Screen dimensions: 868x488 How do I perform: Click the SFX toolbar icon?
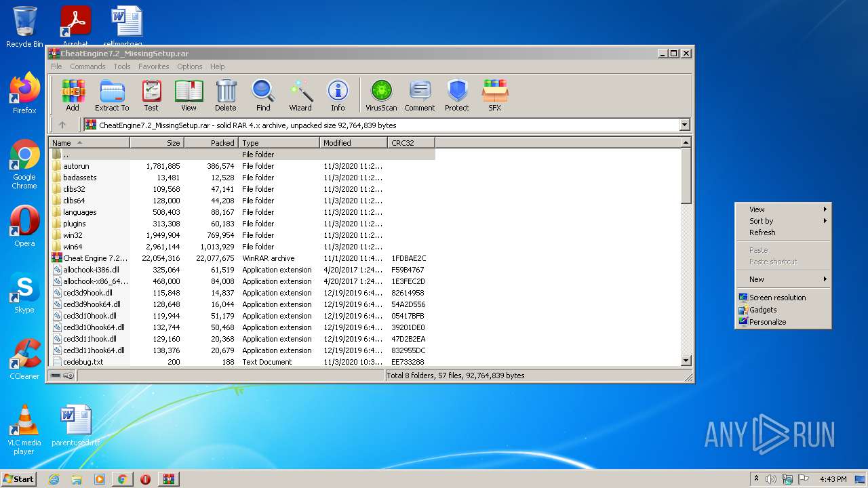pyautogui.click(x=495, y=95)
